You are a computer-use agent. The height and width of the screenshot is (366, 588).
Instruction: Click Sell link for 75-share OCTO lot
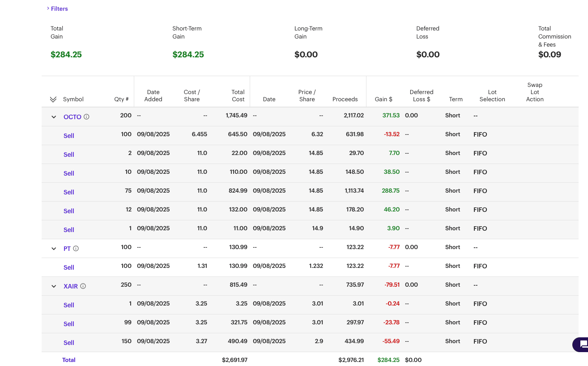[x=68, y=192]
